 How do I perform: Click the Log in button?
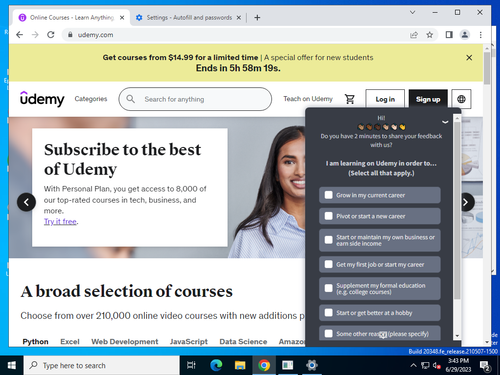tap(385, 99)
